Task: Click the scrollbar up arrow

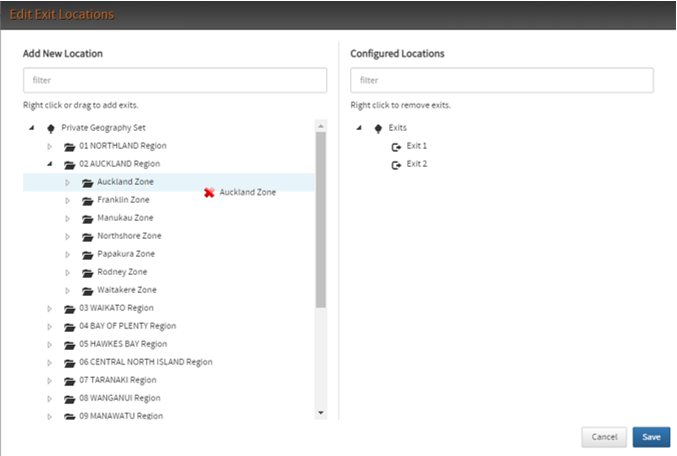Action: tap(320, 126)
